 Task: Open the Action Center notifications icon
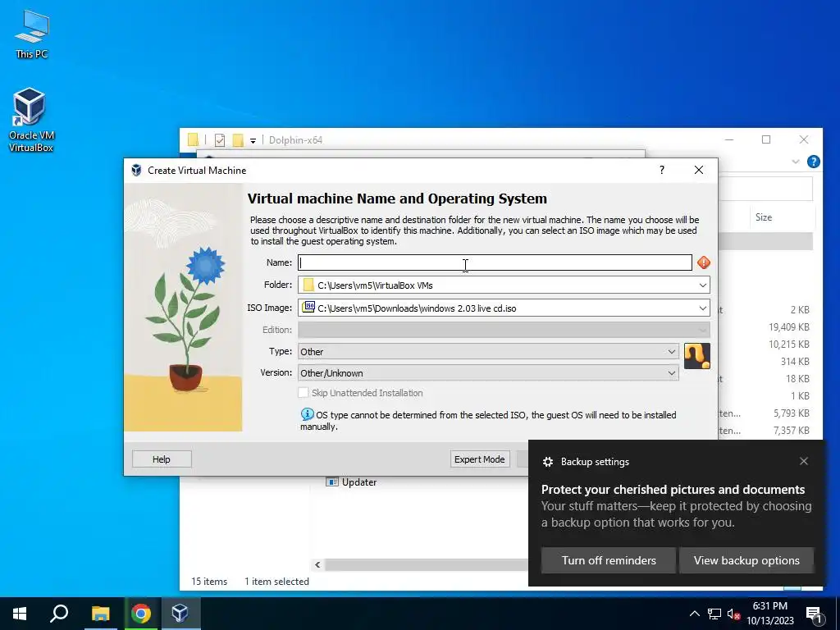[x=814, y=614]
